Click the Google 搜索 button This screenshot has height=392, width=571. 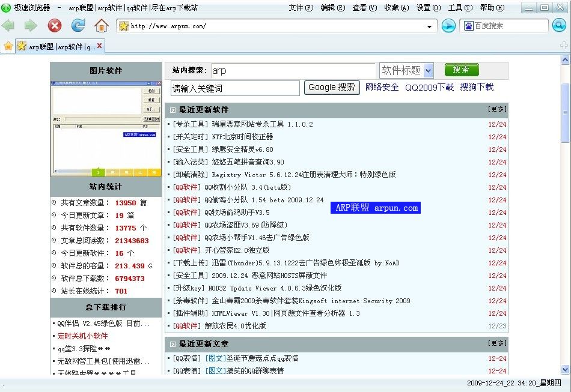[x=332, y=87]
